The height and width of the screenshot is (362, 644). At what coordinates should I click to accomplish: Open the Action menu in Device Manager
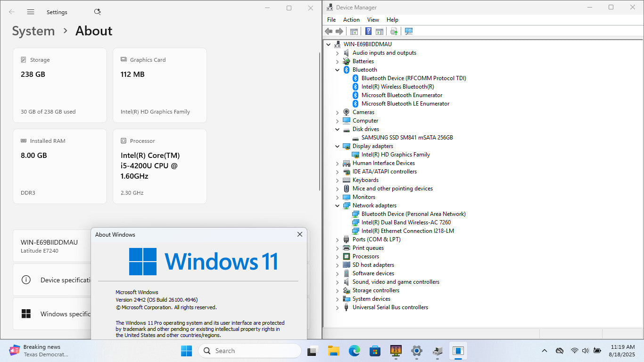tap(351, 20)
